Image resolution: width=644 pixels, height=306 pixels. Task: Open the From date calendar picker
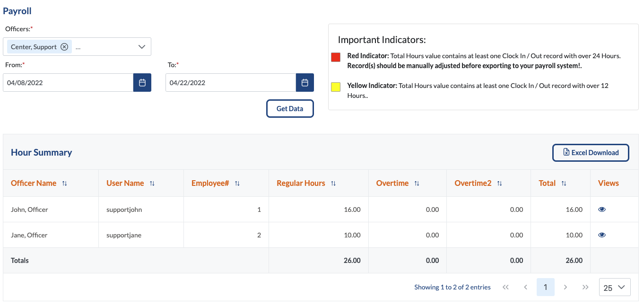[142, 83]
